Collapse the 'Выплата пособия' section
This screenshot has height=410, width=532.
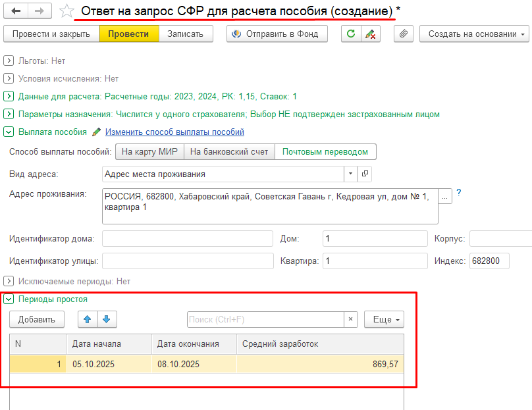[9, 132]
